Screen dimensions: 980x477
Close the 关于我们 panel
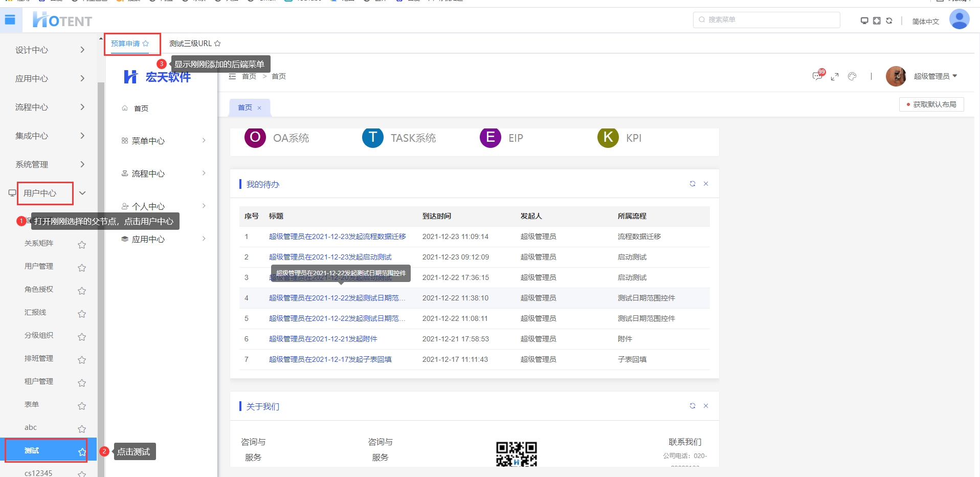pos(706,406)
